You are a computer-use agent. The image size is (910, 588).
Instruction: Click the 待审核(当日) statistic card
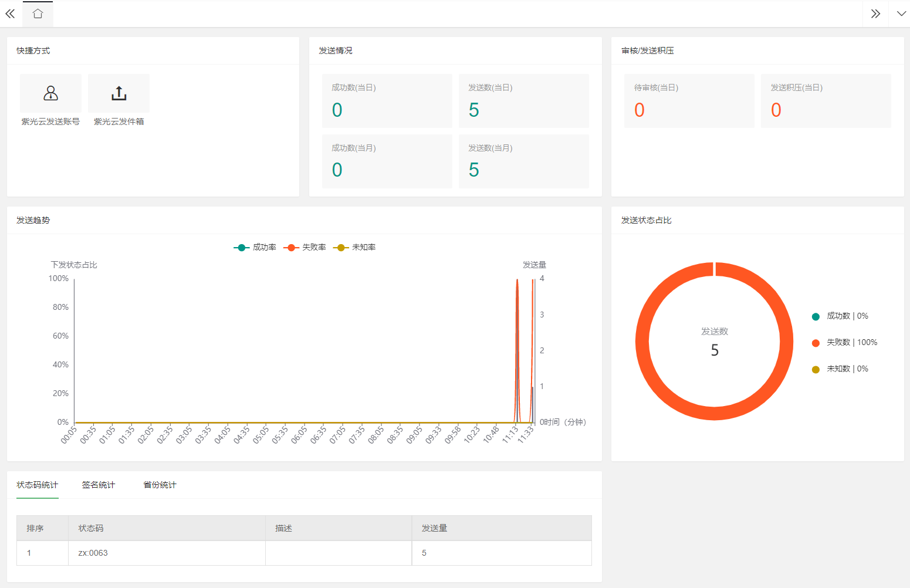tap(689, 101)
